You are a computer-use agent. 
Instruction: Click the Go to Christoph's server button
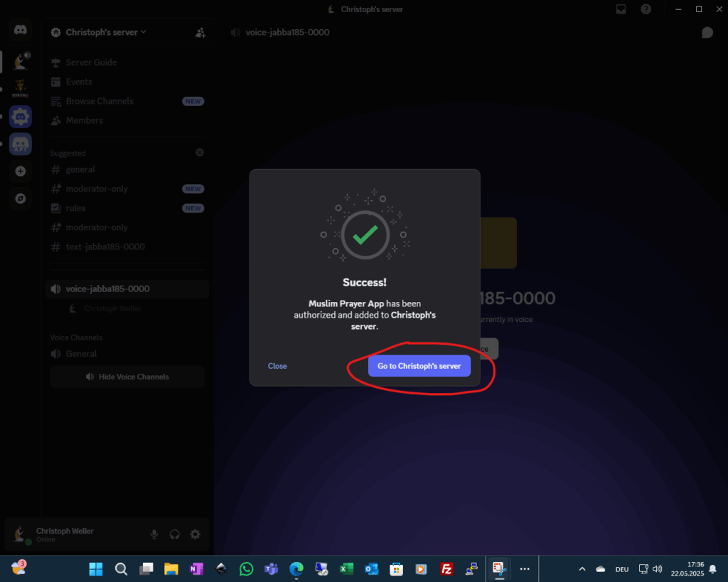coord(419,366)
